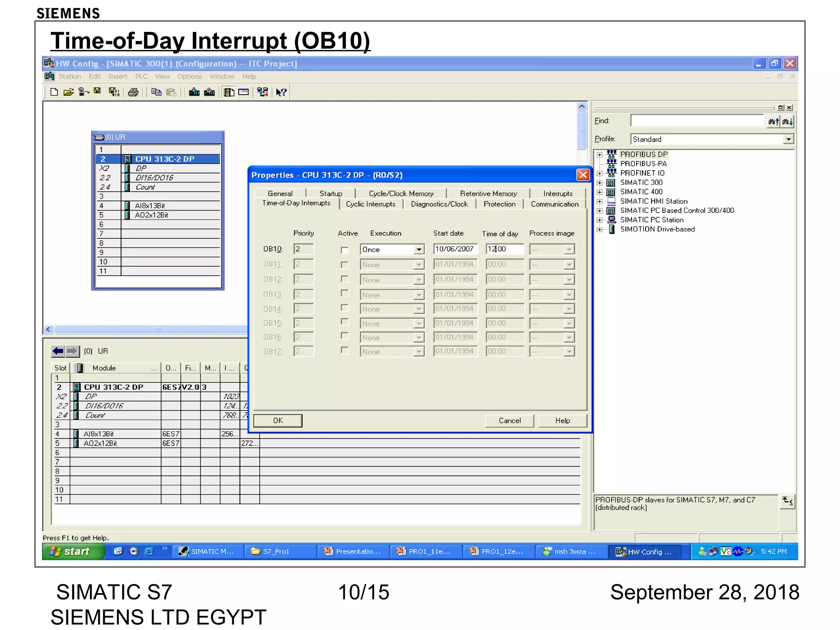Viewport: 840px width, 630px height.
Task: Click the Upload to PG icon
Action: (210, 92)
